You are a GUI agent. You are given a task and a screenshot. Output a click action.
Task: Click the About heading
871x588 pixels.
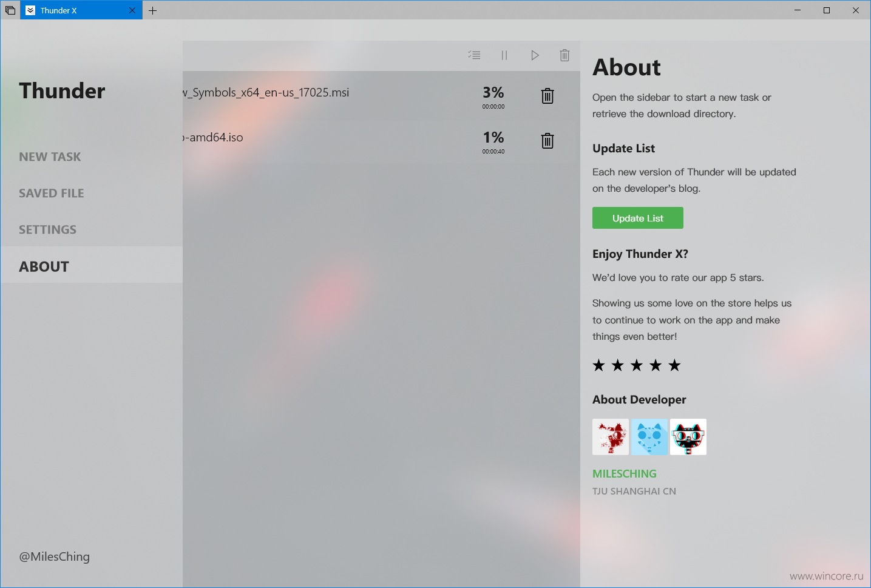coord(627,67)
